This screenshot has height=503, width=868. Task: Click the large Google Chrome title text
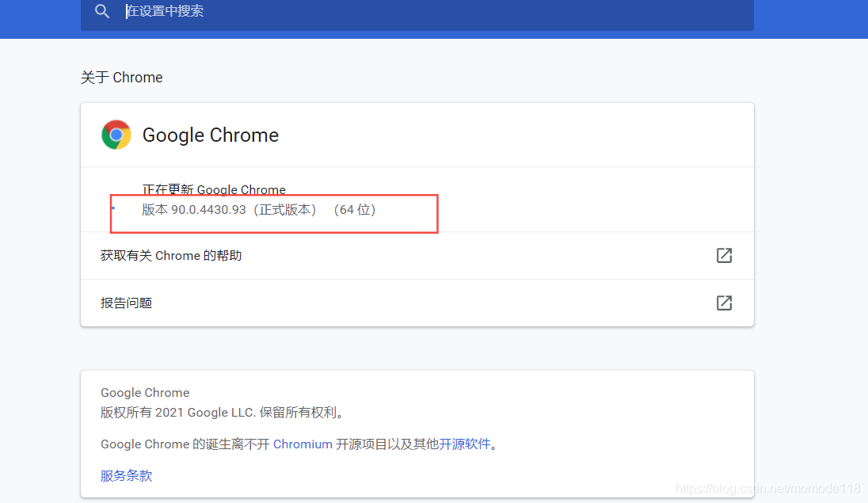[x=211, y=135]
